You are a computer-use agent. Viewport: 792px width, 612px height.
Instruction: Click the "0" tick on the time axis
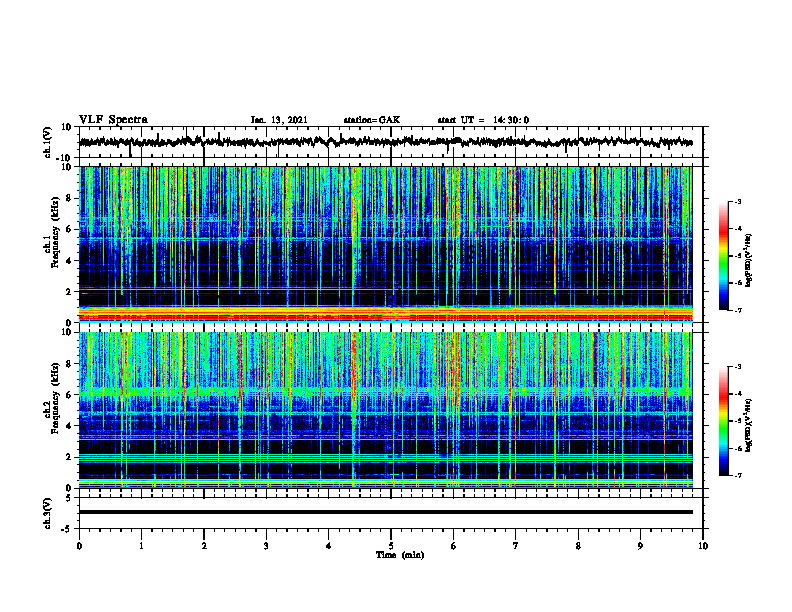tap(79, 546)
